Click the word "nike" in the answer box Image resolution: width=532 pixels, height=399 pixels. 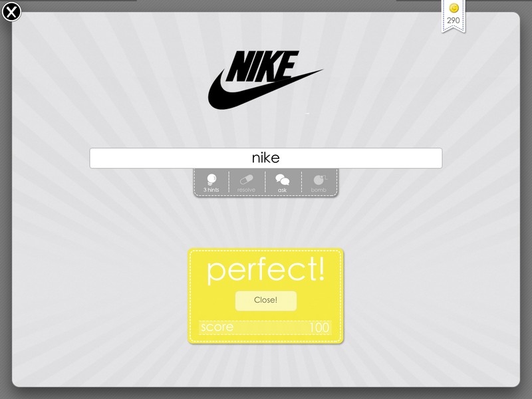[x=265, y=158]
